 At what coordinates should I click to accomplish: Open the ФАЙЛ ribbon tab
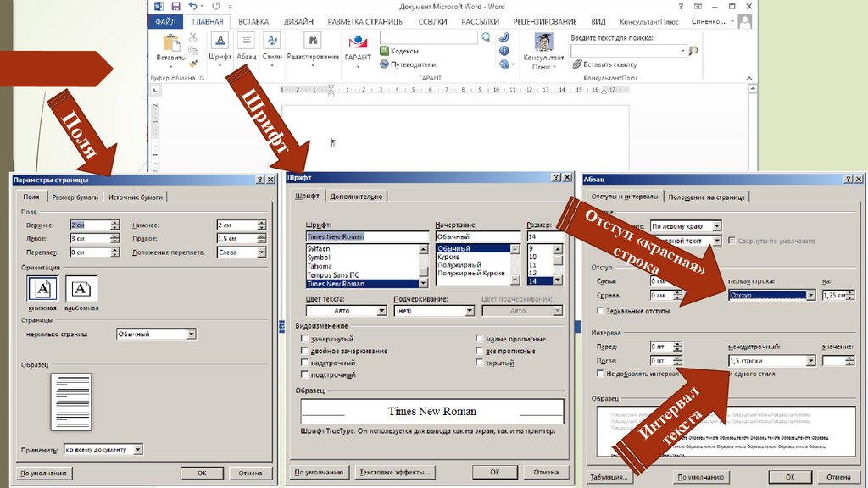tap(165, 21)
